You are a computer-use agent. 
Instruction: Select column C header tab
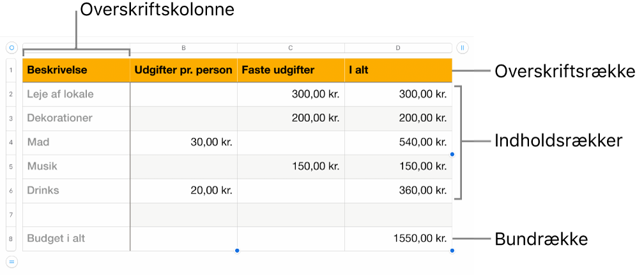click(291, 48)
